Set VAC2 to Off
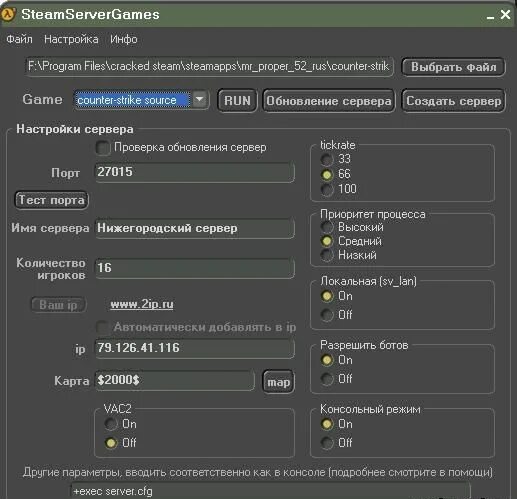This screenshot has height=499, width=517. pyautogui.click(x=111, y=443)
